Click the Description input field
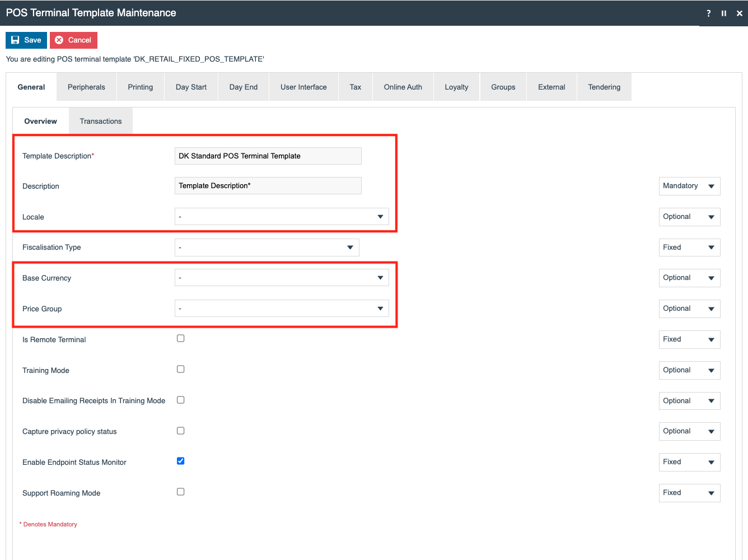748x560 pixels. coord(268,185)
